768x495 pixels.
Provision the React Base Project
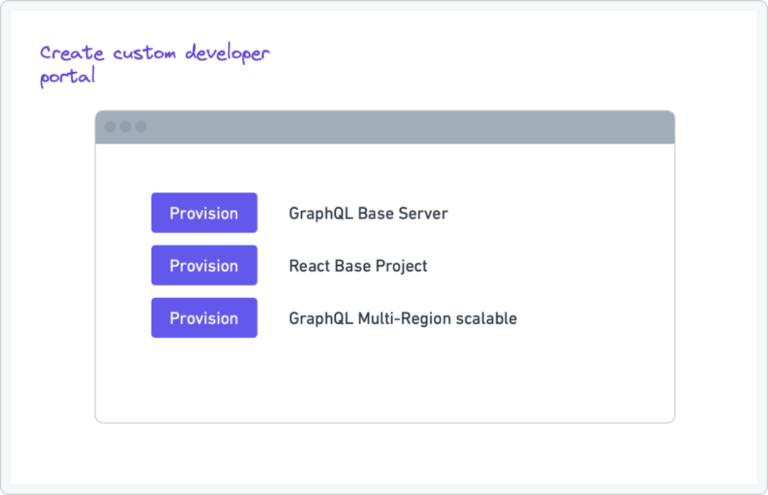coord(204,266)
